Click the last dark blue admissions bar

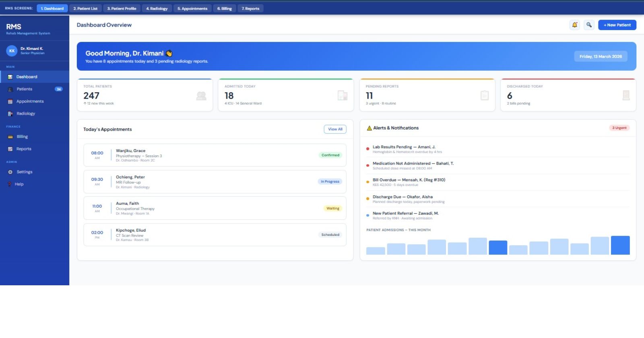click(620, 245)
